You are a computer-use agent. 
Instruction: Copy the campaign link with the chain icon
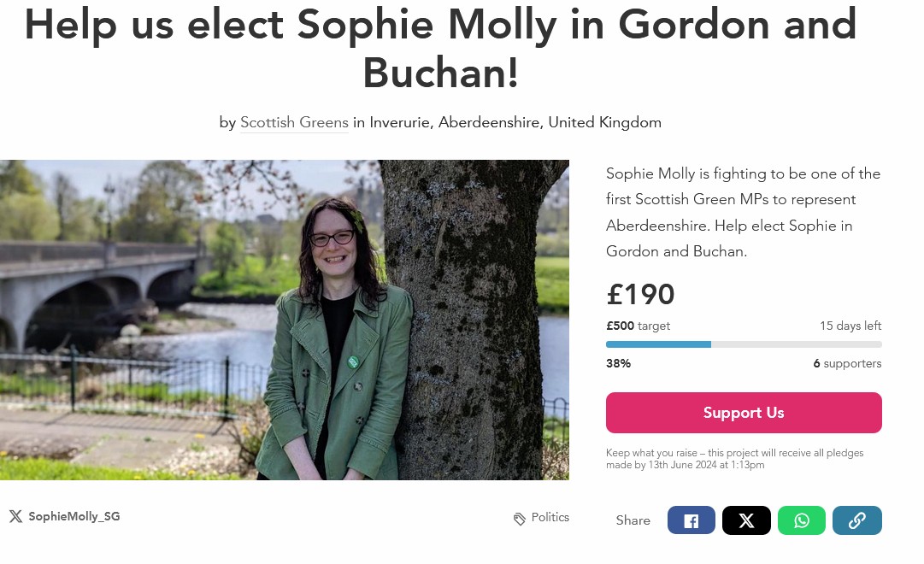(856, 520)
